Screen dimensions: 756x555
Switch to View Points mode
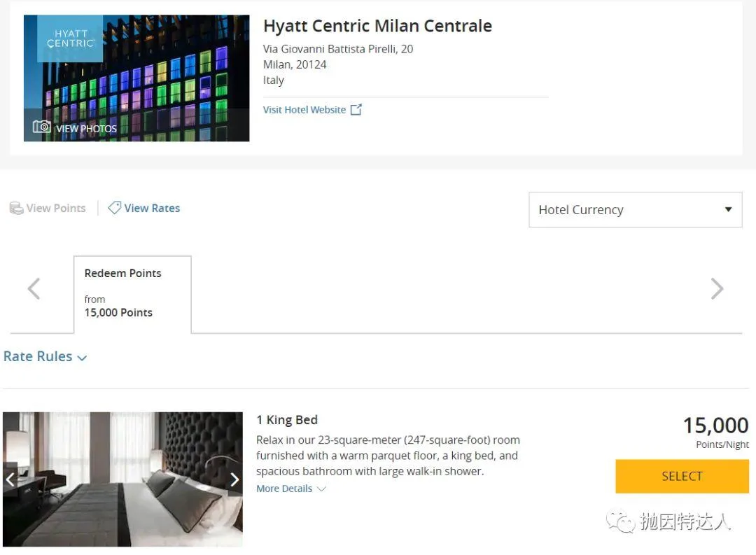[x=56, y=209]
